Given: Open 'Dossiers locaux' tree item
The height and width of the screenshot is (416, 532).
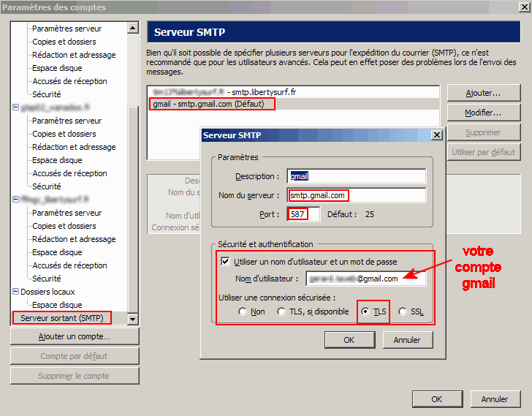Looking at the screenshot, I should (x=47, y=292).
